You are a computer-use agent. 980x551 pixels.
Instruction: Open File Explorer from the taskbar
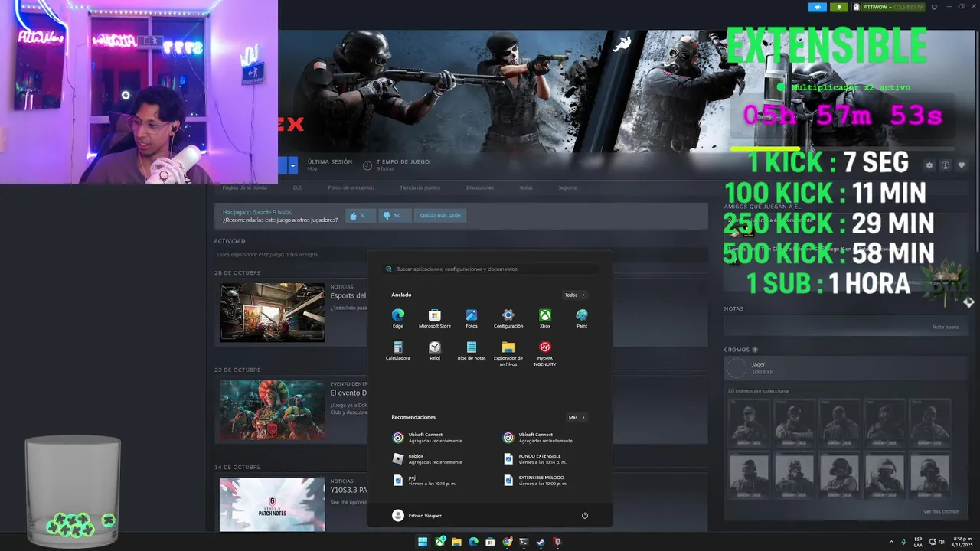click(456, 542)
